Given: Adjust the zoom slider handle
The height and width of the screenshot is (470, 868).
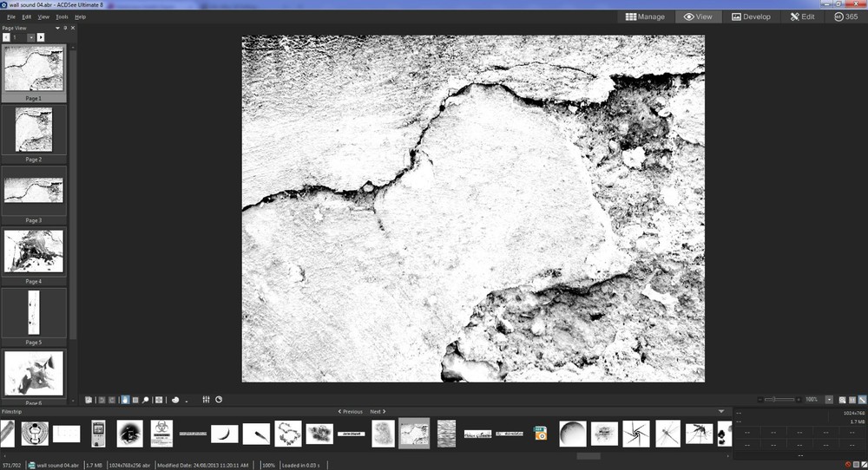Looking at the screenshot, I should pyautogui.click(x=774, y=400).
